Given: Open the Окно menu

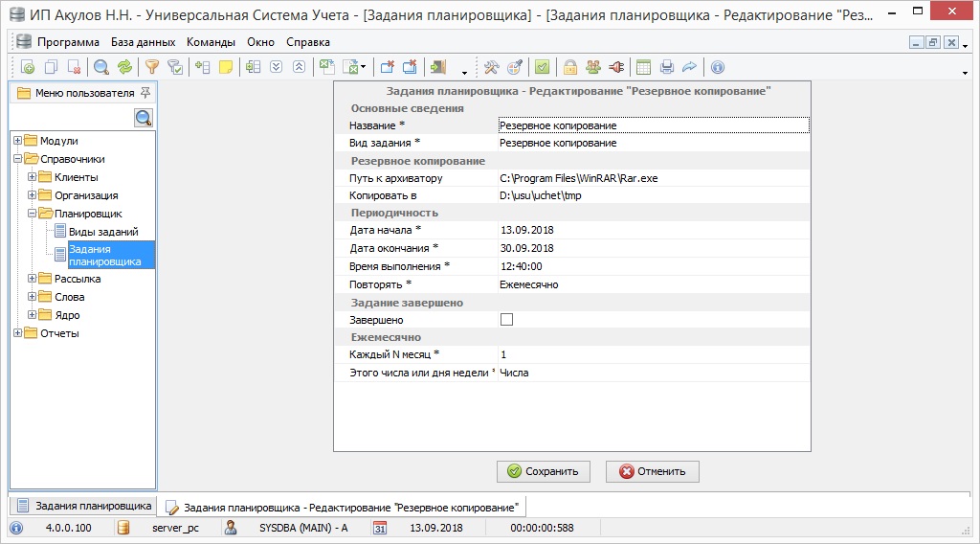Looking at the screenshot, I should coord(260,42).
